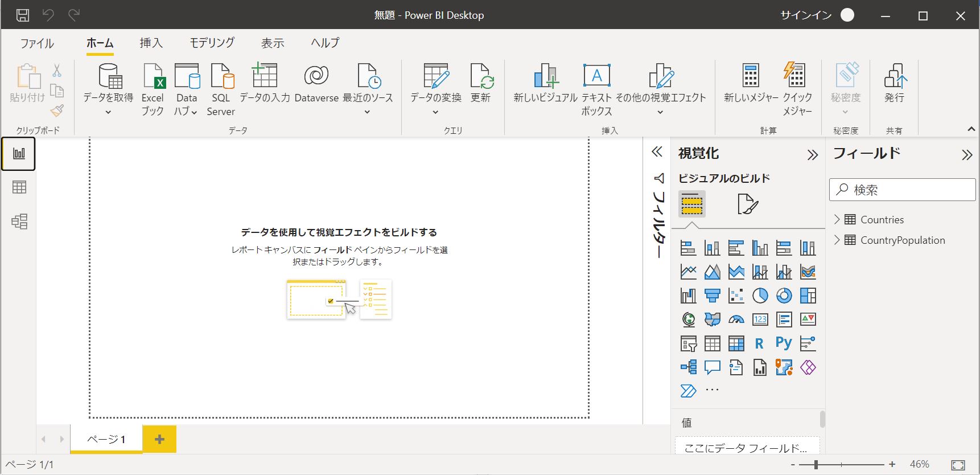Screen dimensions: 980x475
Task: Select the line chart visual
Action: (688, 272)
